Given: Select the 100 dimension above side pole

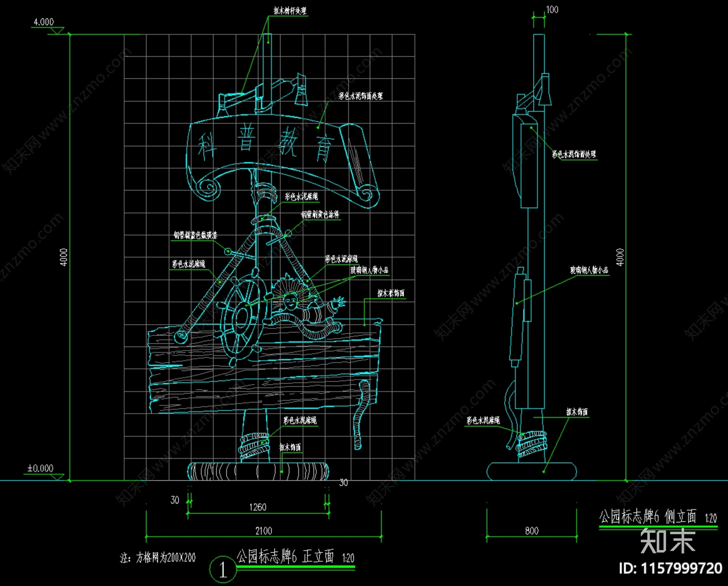Looking at the screenshot, I should point(552,10).
